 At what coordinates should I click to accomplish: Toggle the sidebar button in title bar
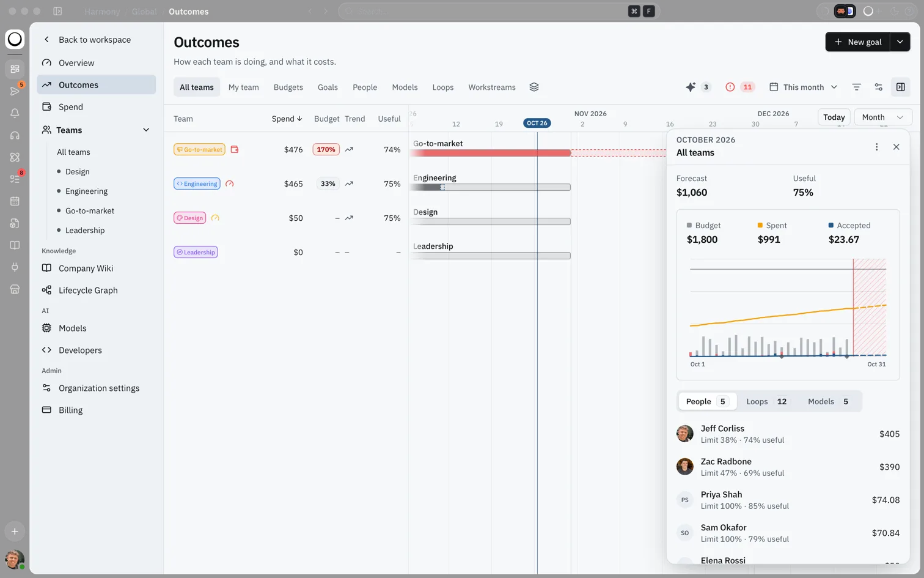click(57, 11)
